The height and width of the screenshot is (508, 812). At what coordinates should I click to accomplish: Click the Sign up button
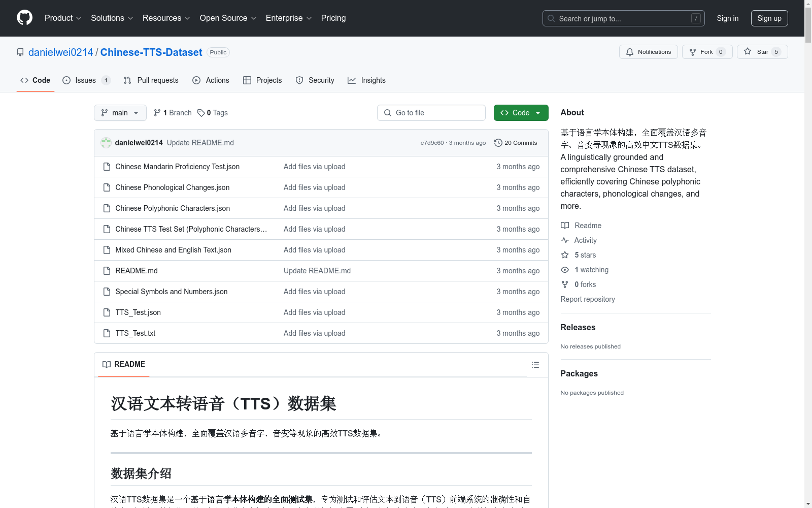point(769,18)
